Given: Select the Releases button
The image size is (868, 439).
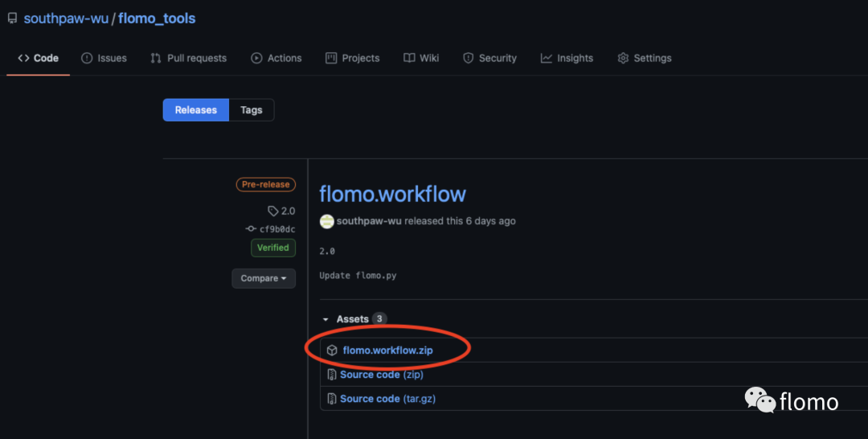Looking at the screenshot, I should [x=196, y=110].
